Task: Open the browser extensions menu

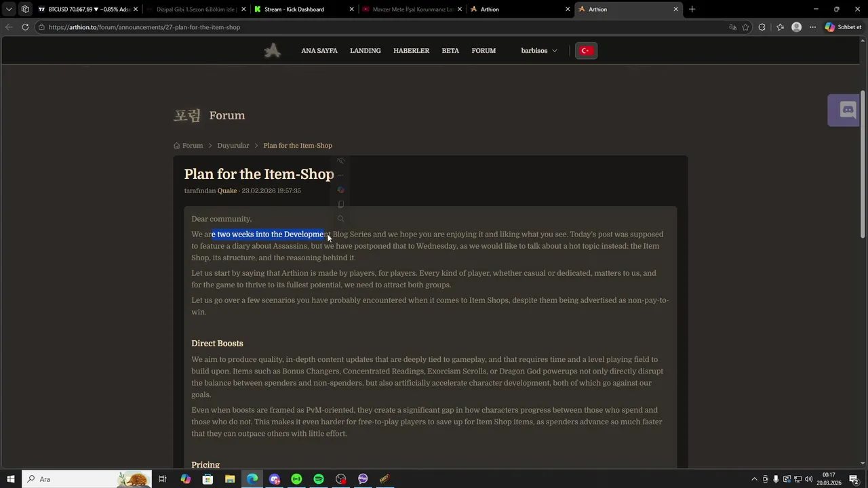Action: 762,27
